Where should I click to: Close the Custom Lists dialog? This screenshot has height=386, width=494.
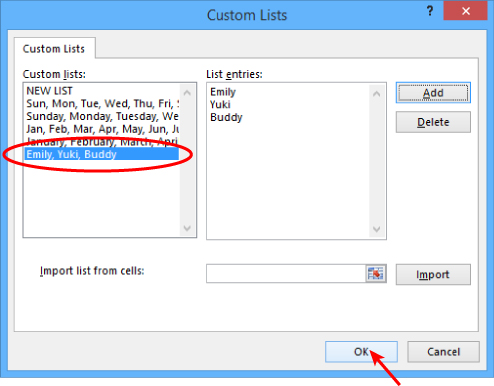pyautogui.click(x=466, y=11)
